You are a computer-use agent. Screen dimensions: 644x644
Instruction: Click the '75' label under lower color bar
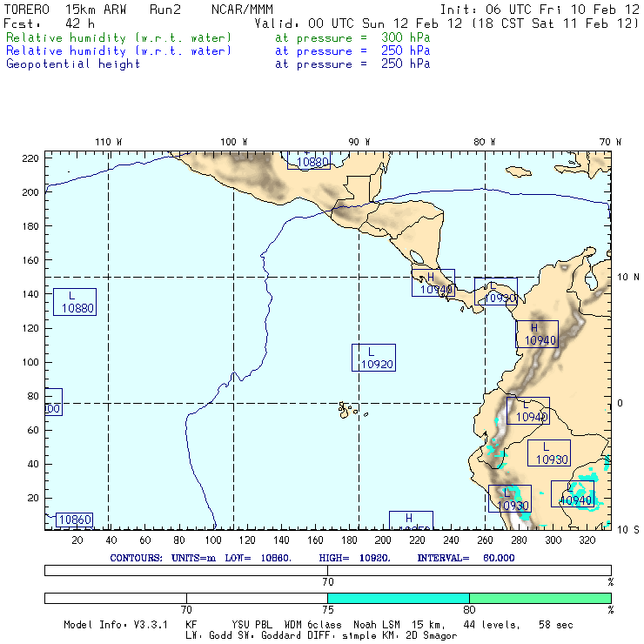tap(328, 609)
